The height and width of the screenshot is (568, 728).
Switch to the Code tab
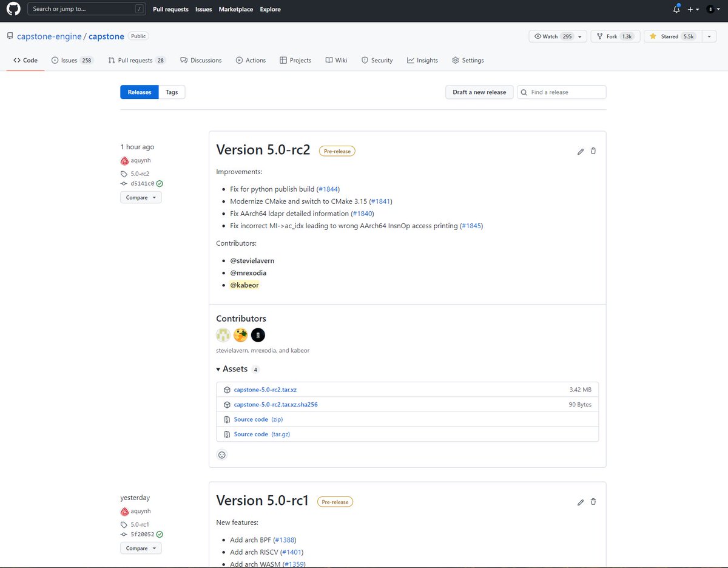[25, 60]
